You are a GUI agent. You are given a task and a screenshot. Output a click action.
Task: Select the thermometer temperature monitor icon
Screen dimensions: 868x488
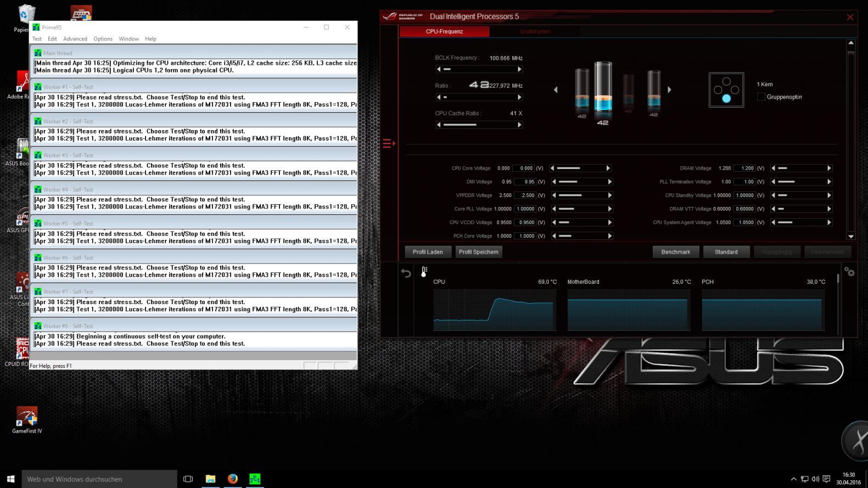(424, 272)
